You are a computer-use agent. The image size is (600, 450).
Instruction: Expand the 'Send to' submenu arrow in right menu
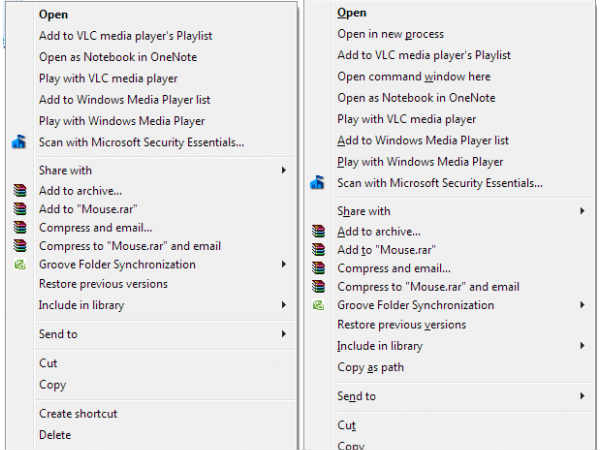[583, 396]
